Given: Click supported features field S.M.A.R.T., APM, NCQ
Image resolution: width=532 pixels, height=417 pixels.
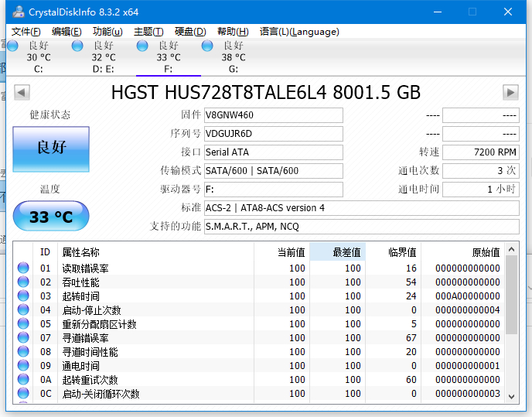Looking at the screenshot, I should (x=362, y=227).
